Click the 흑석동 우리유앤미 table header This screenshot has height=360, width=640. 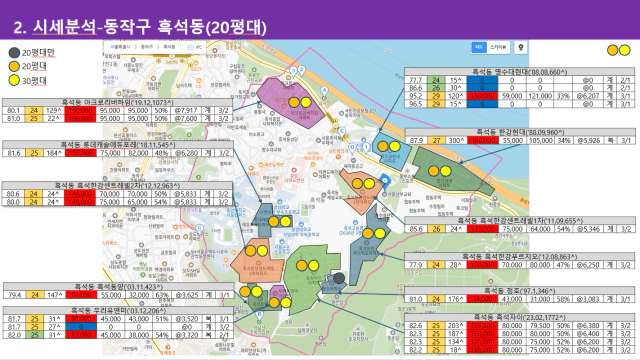pyautogui.click(x=118, y=311)
